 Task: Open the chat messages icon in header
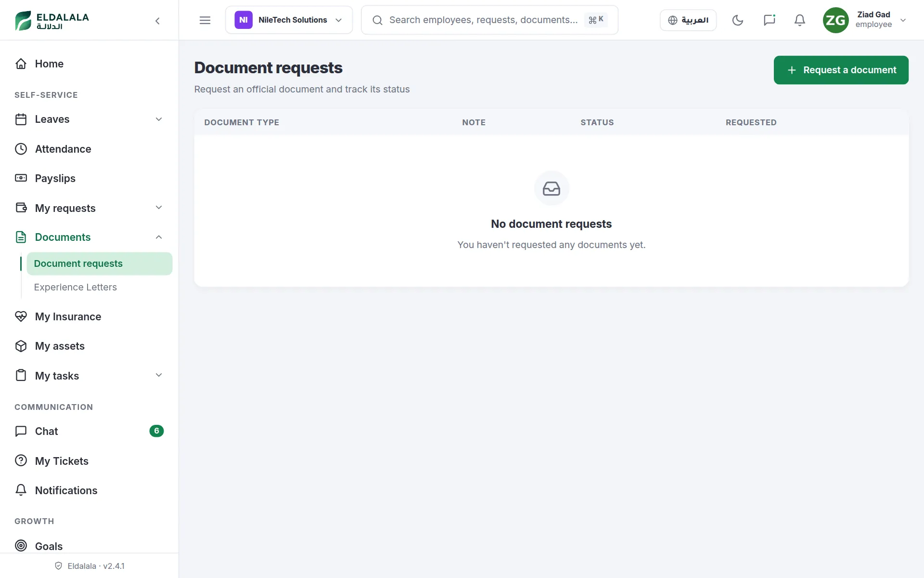click(x=769, y=20)
